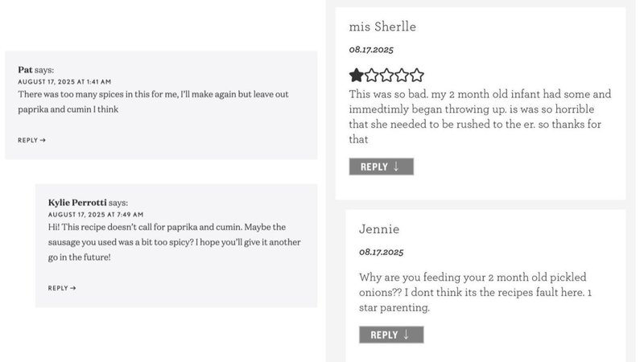This screenshot has height=362, width=644.
Task: Click the 08.17.2025 date under Jennie
Action: [382, 253]
